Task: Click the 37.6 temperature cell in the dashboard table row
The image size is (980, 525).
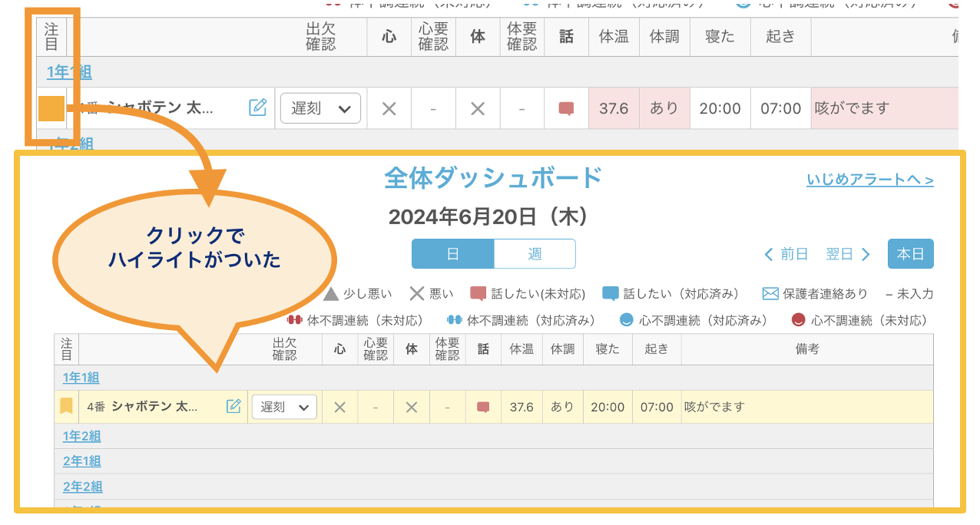Action: (521, 407)
